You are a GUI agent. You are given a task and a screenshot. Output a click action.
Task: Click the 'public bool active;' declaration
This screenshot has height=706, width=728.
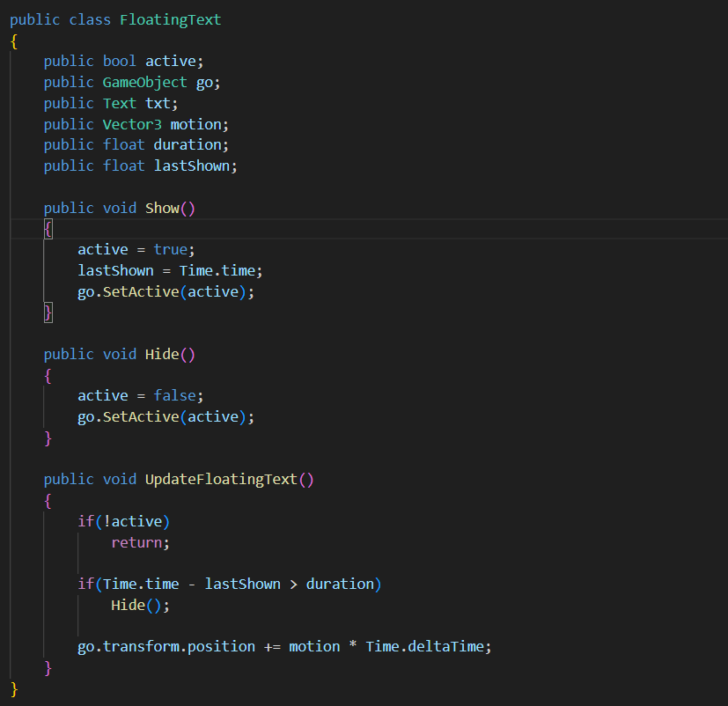pos(123,62)
